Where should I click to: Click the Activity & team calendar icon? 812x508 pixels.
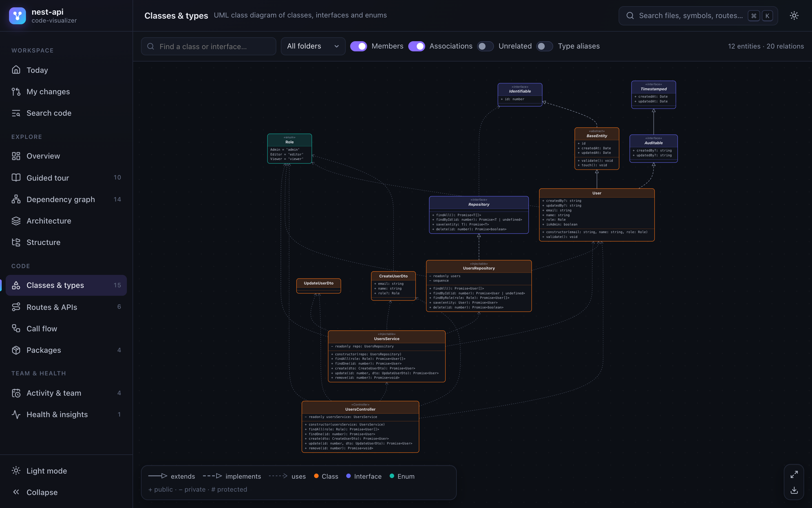click(x=16, y=393)
